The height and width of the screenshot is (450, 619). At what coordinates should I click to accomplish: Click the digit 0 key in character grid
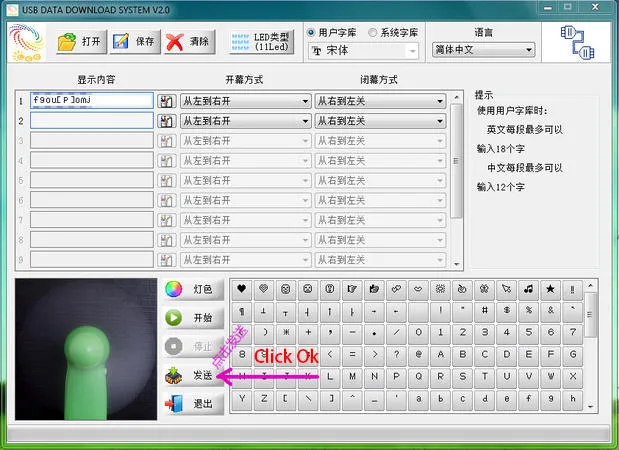(418, 332)
